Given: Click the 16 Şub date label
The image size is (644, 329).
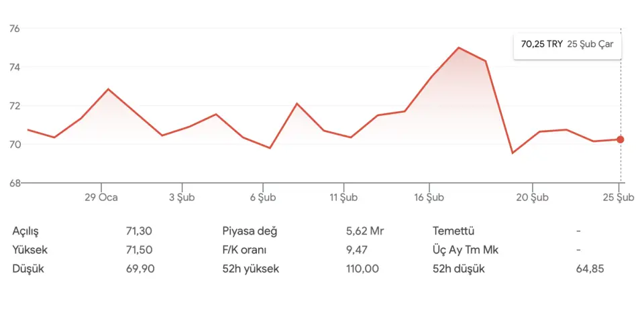Looking at the screenshot, I should (x=429, y=197).
